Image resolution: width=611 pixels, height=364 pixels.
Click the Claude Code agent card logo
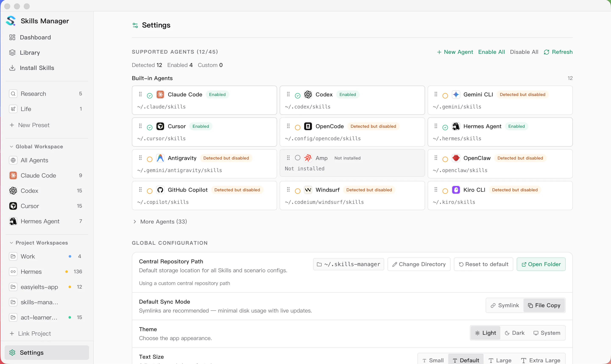(x=160, y=94)
